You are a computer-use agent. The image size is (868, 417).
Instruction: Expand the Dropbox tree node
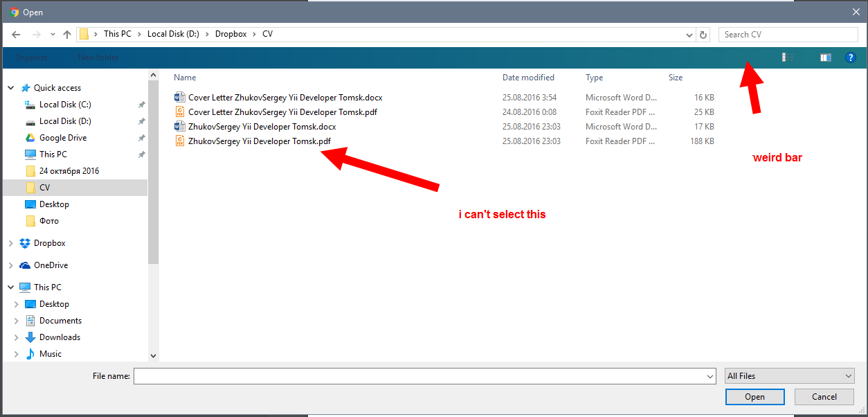[x=11, y=243]
